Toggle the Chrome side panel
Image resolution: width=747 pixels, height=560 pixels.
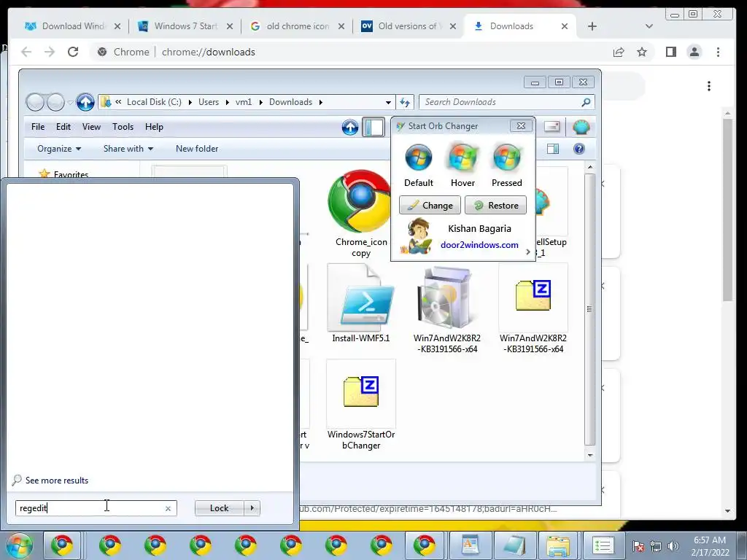[x=671, y=52]
